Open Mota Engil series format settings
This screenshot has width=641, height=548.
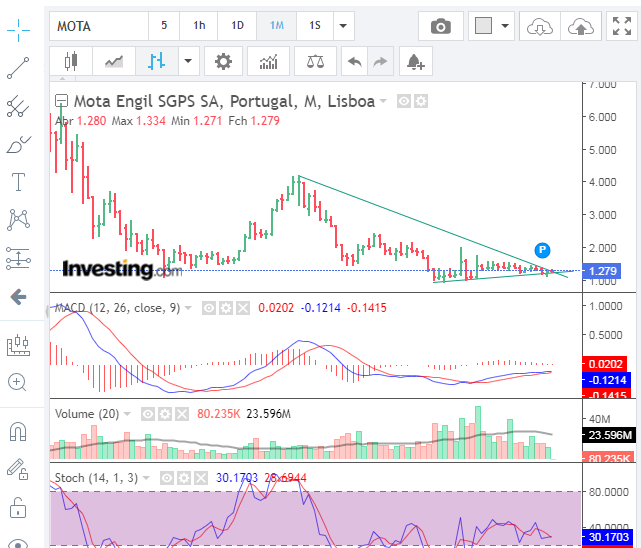[x=421, y=101]
